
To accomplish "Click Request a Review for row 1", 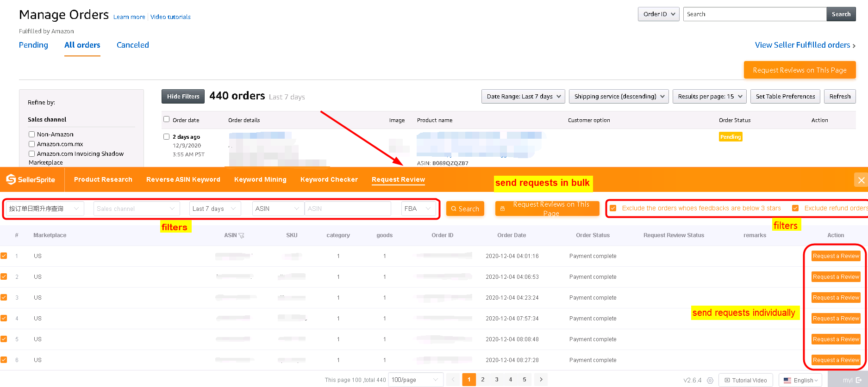I will pyautogui.click(x=836, y=256).
